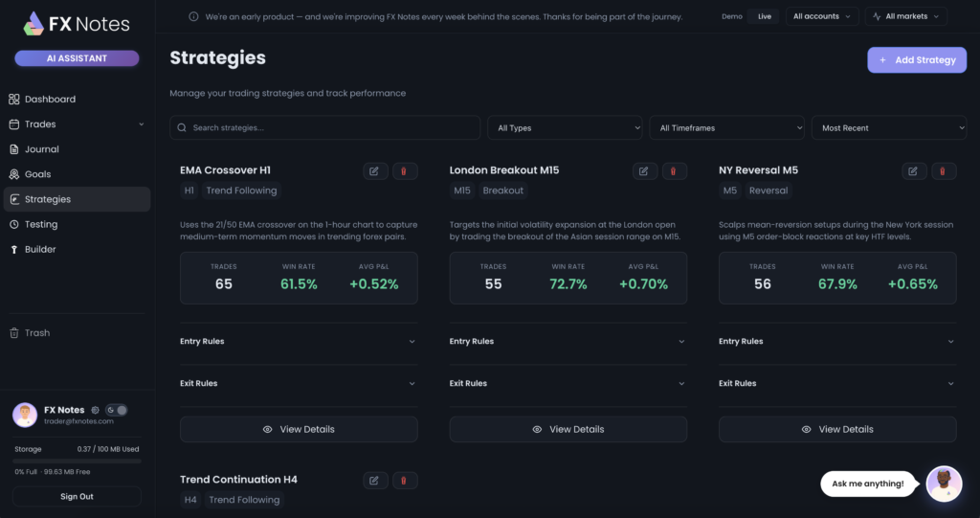Expand Entry Rules for EMA Crossover H1
This screenshot has width=980, height=518.
click(299, 342)
